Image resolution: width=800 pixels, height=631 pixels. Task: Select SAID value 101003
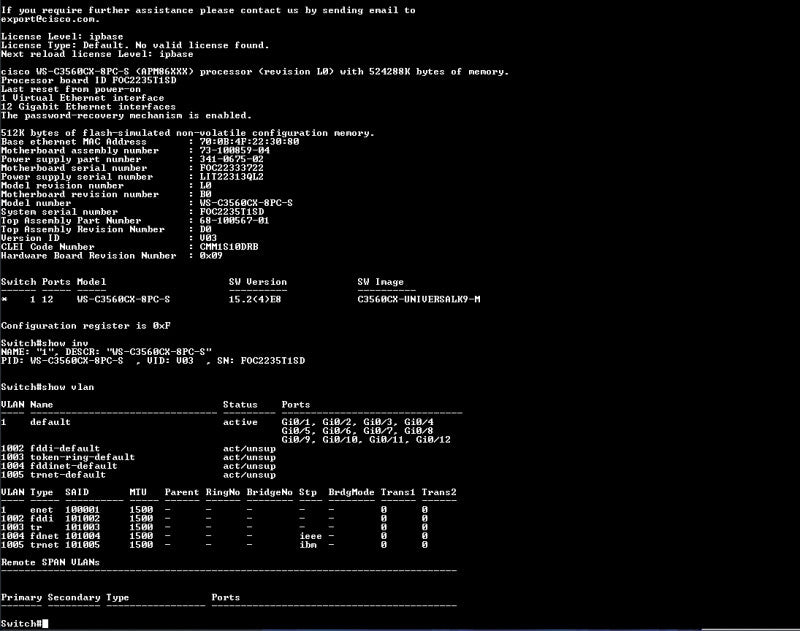tap(83, 527)
